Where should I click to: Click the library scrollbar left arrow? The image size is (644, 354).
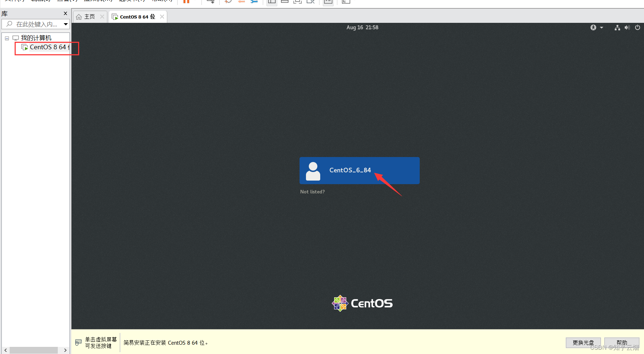(x=5, y=350)
